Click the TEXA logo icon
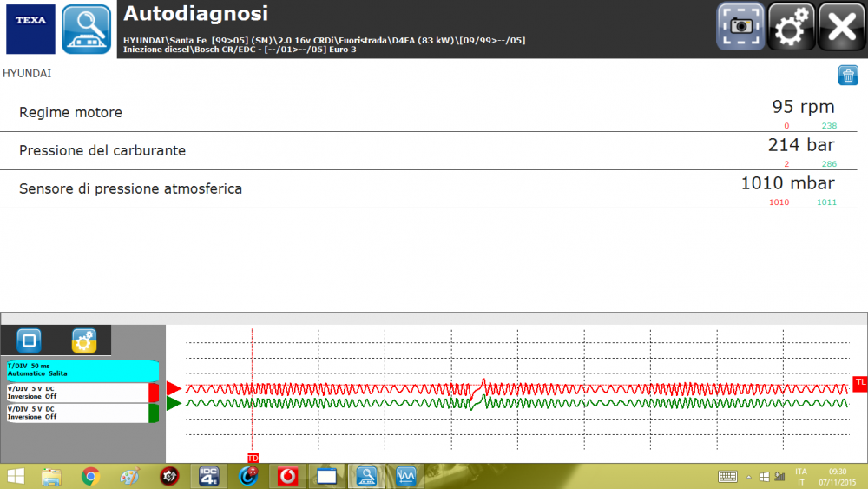868x489 pixels. pos(30,30)
